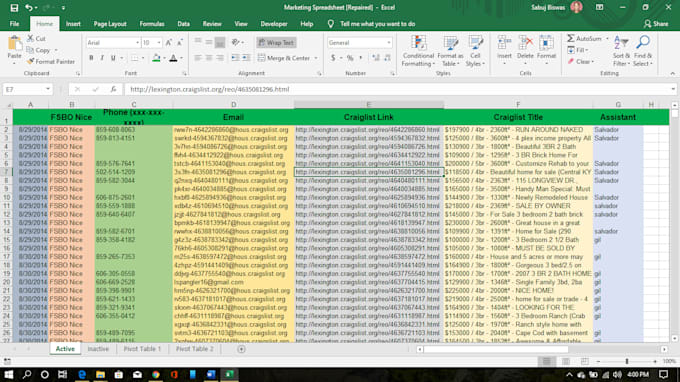Apply the Fill Color bucket
Viewport: 680px width, 382px height.
coord(156,58)
